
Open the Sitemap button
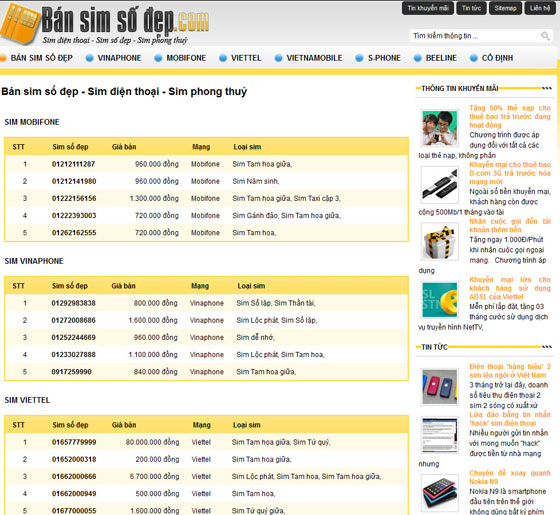point(505,8)
